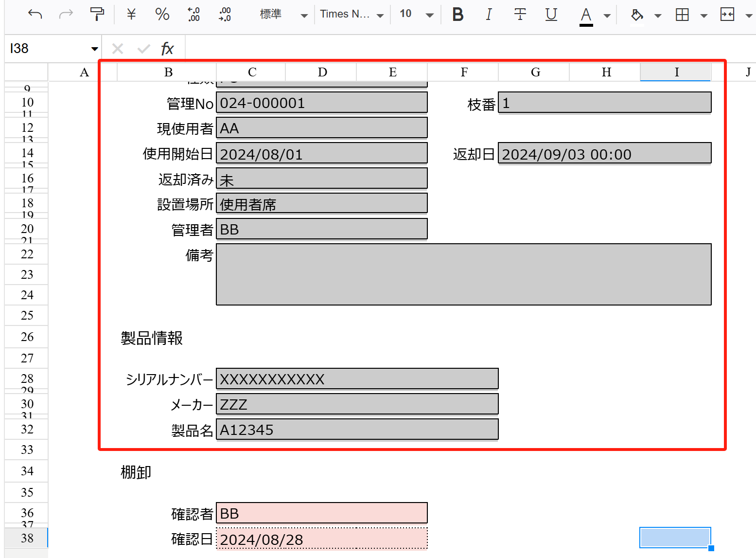Cancel formula entry with X icon

[118, 49]
